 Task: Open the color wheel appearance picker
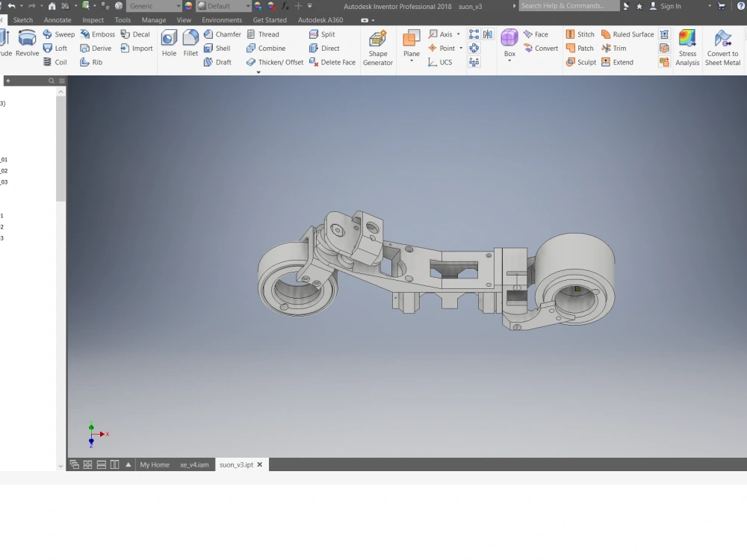pyautogui.click(x=189, y=6)
